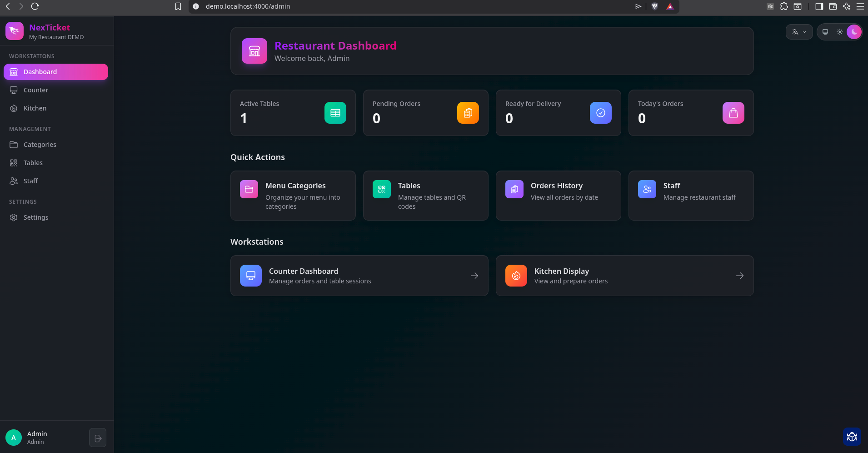Open the language selector dropdown
The height and width of the screenshot is (453, 868).
click(799, 32)
